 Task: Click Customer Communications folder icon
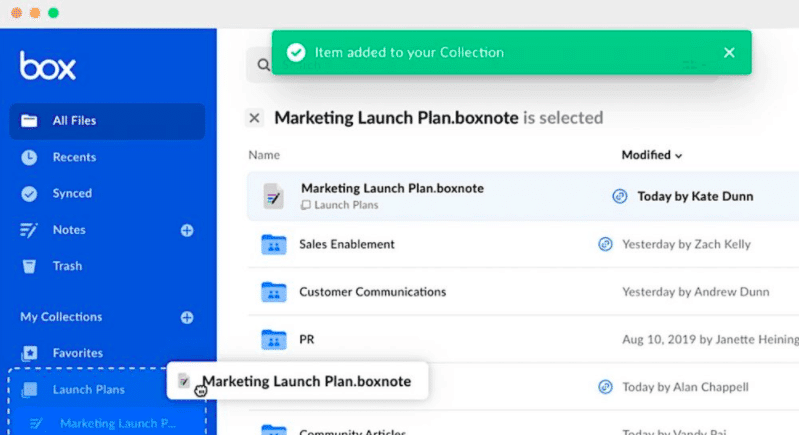point(274,292)
